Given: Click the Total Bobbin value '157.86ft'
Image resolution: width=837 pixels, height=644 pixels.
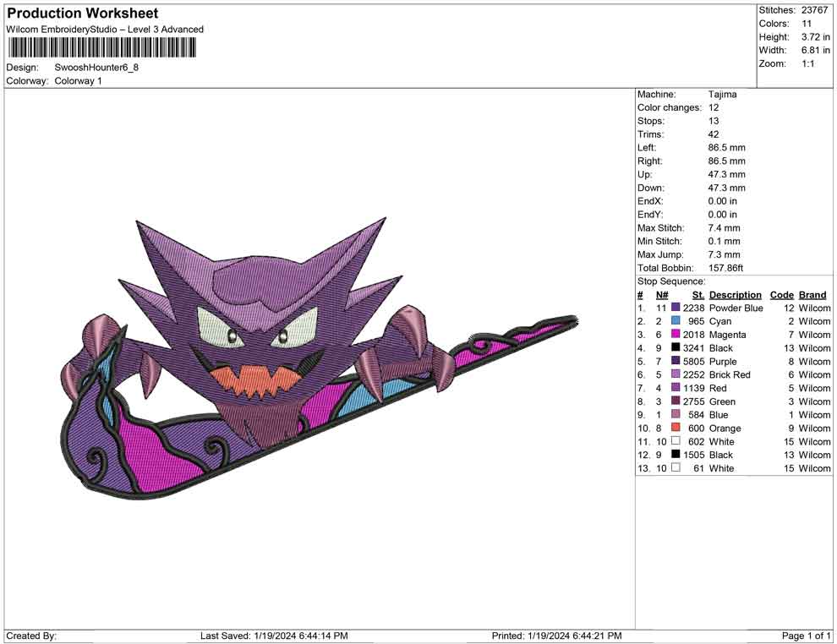Looking at the screenshot, I should tap(725, 268).
